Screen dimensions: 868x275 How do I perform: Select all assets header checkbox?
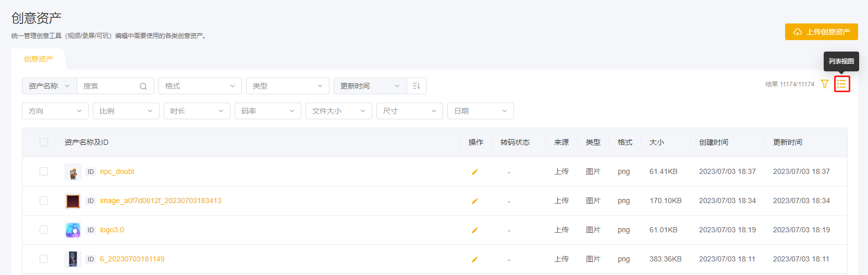(44, 142)
